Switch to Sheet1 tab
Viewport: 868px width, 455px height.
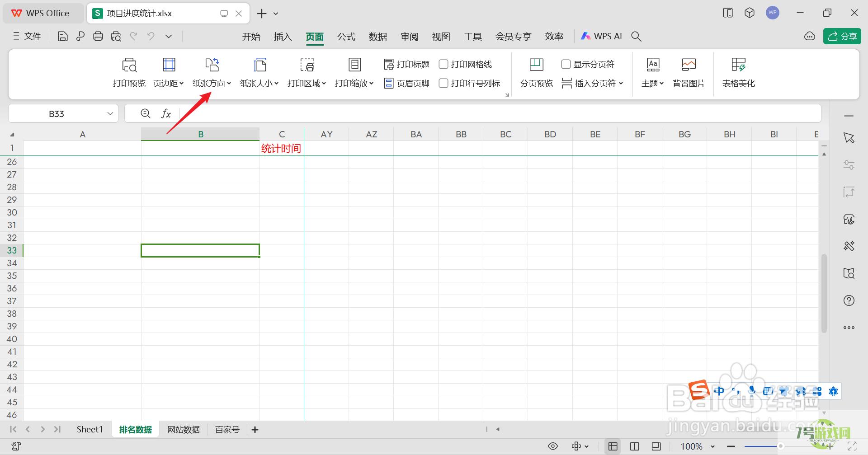pos(90,430)
